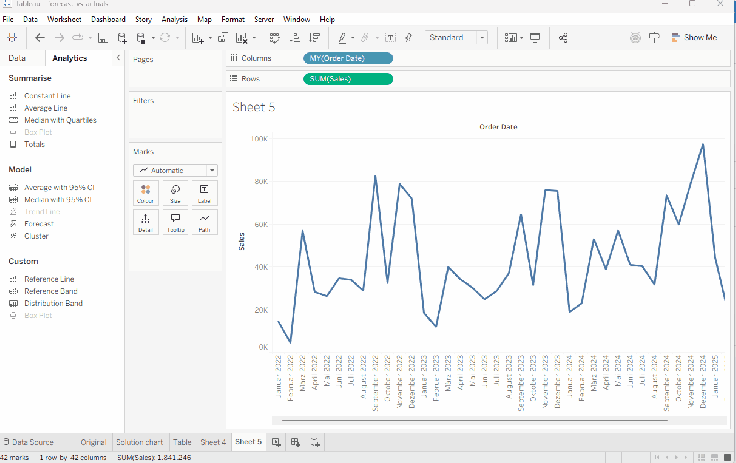The width and height of the screenshot is (736, 463).
Task: Switch to the Solution chart tab
Action: point(138,441)
